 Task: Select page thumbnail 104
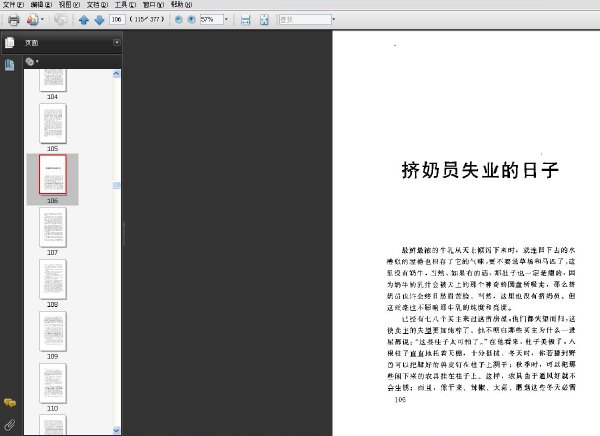pos(53,80)
